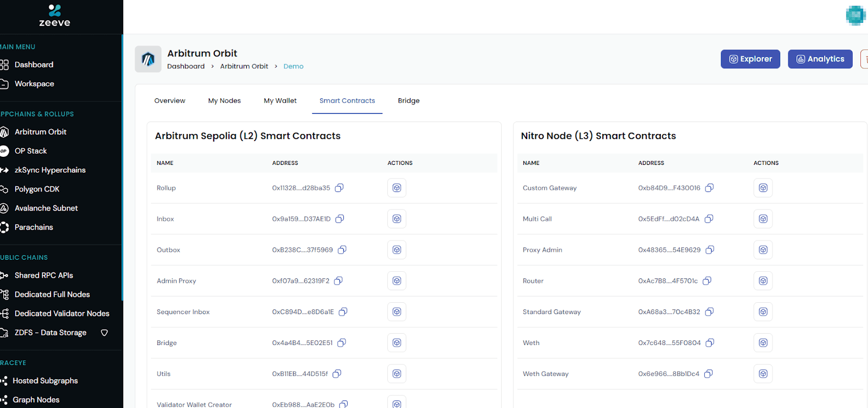Open Inbox contract in explorer
The height and width of the screenshot is (408, 868).
coord(397,219)
